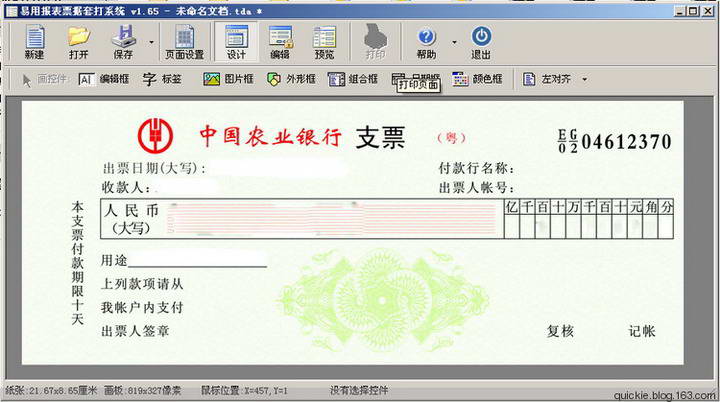Click the blank field after 收款人

(x=186, y=187)
